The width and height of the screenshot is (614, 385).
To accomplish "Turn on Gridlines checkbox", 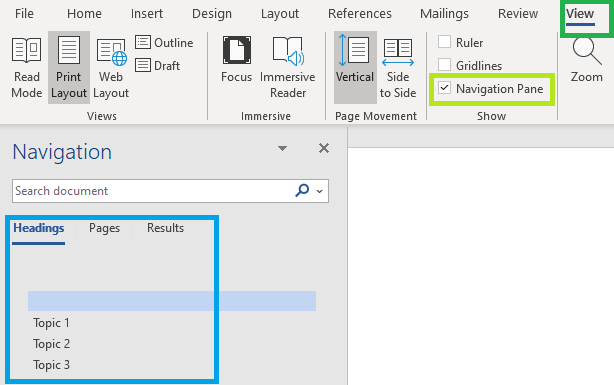I will (444, 65).
